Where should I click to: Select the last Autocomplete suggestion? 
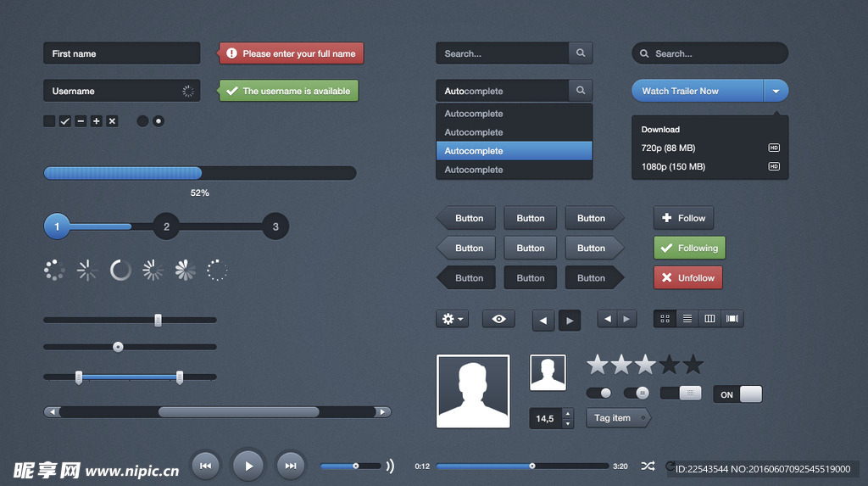coord(515,170)
